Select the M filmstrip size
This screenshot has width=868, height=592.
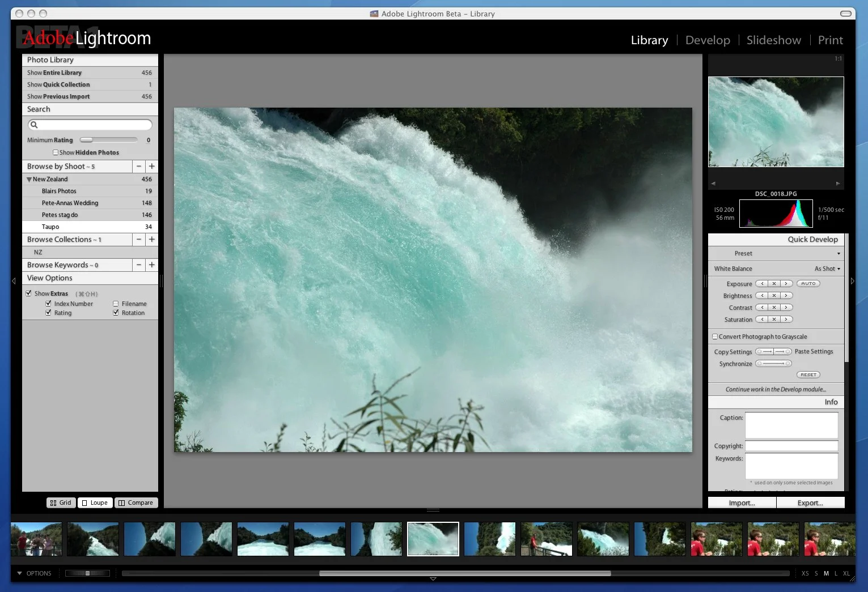coord(826,573)
